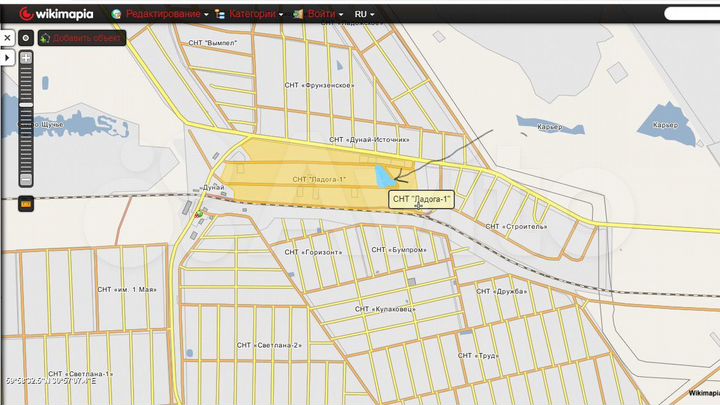Open the RU language selector

[x=365, y=15]
